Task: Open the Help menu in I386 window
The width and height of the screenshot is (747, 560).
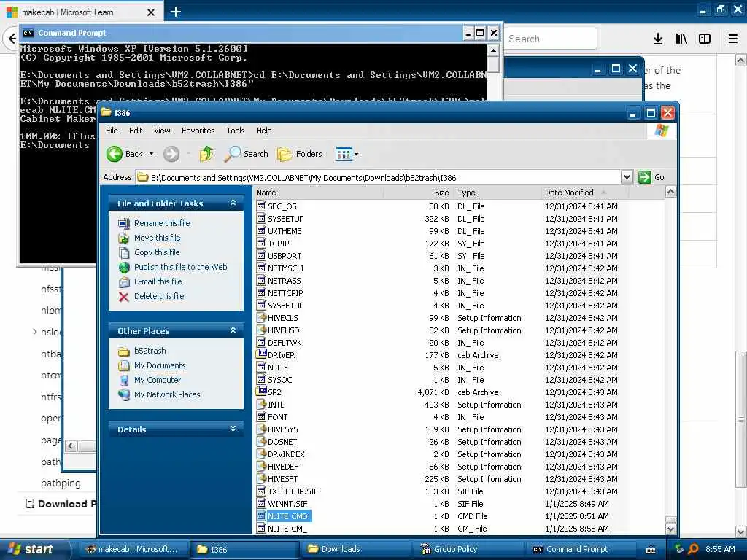Action: coord(263,131)
